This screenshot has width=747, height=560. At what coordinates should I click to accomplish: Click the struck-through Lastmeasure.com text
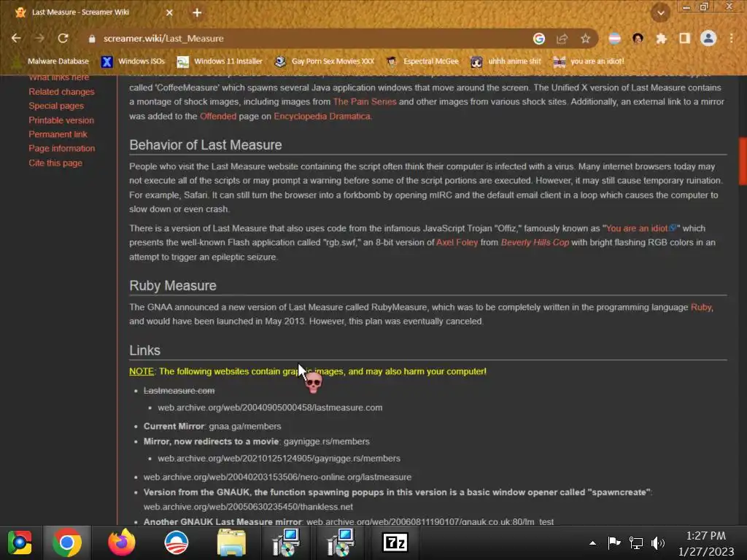pos(179,391)
